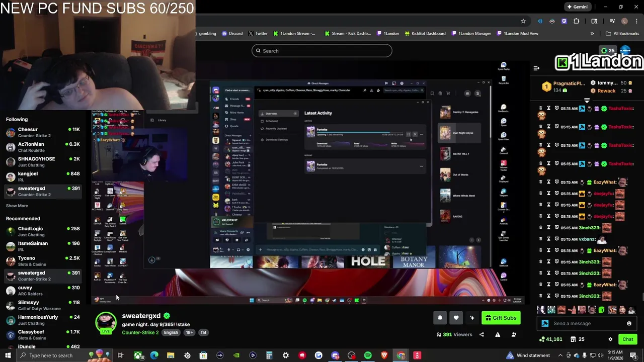Click the 18+ tag

click(189, 332)
